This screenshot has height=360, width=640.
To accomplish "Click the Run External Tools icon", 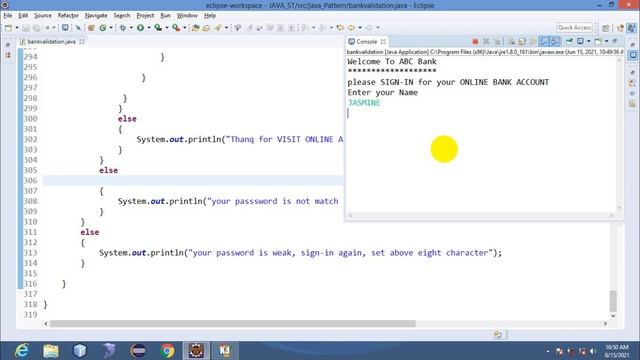I will (x=176, y=28).
